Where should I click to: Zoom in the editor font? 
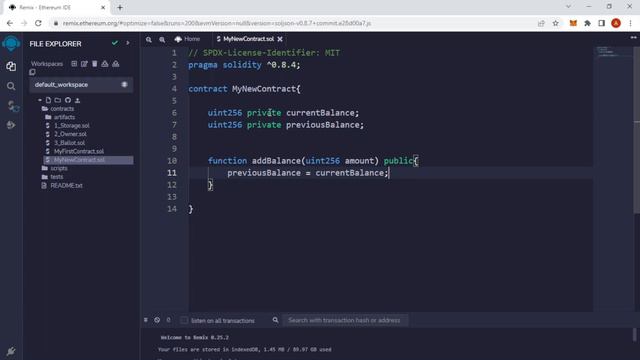(x=162, y=40)
